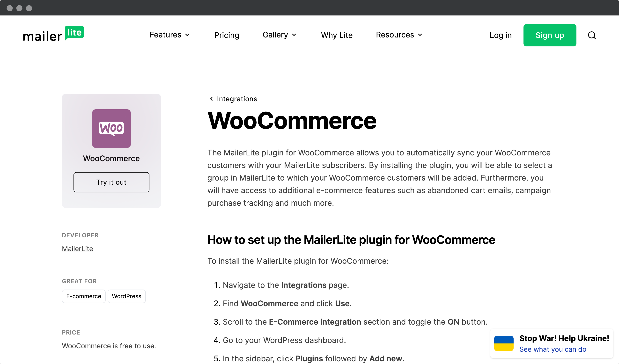
Task: Expand the Features navigation dropdown
Action: [x=169, y=35]
